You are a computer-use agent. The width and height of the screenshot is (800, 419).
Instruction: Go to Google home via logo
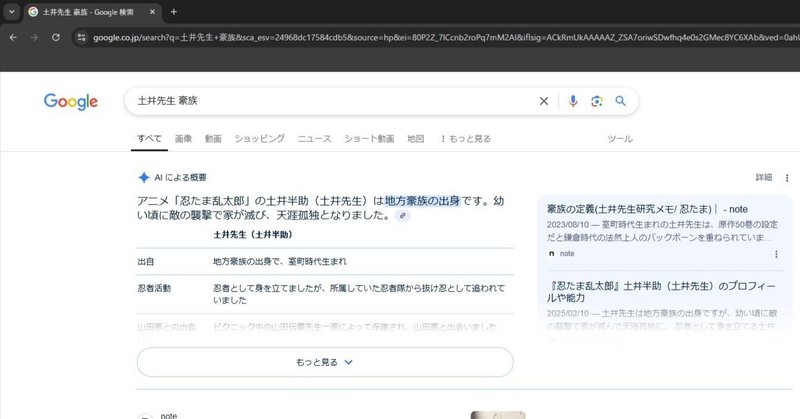[70, 102]
